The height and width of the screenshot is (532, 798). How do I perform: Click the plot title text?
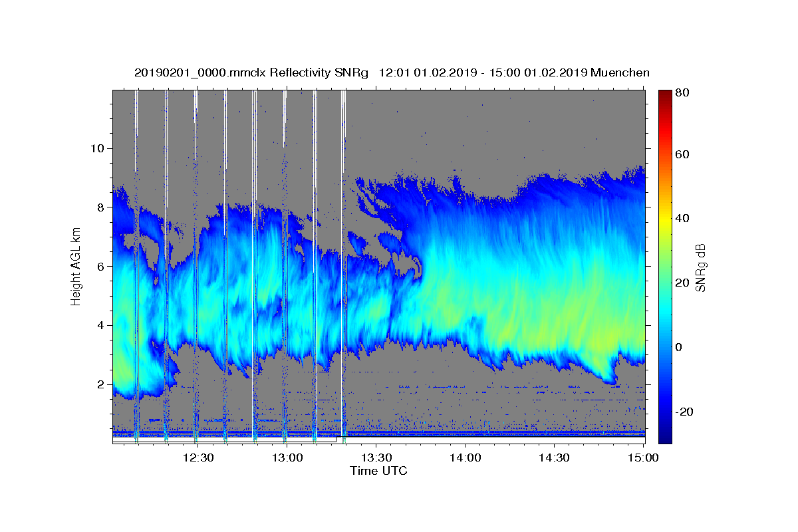[392, 72]
